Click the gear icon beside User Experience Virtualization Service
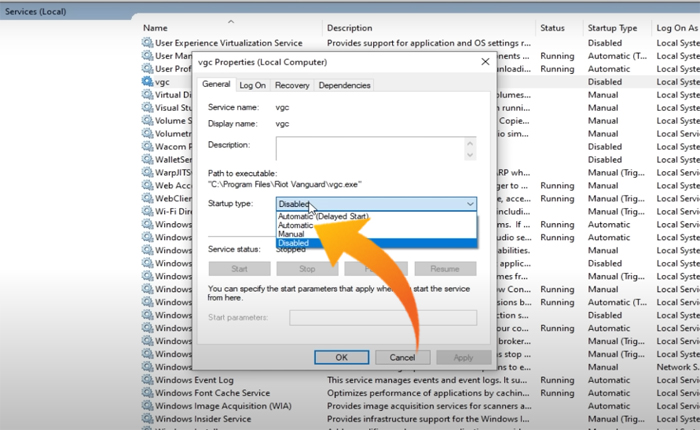 pos(148,43)
